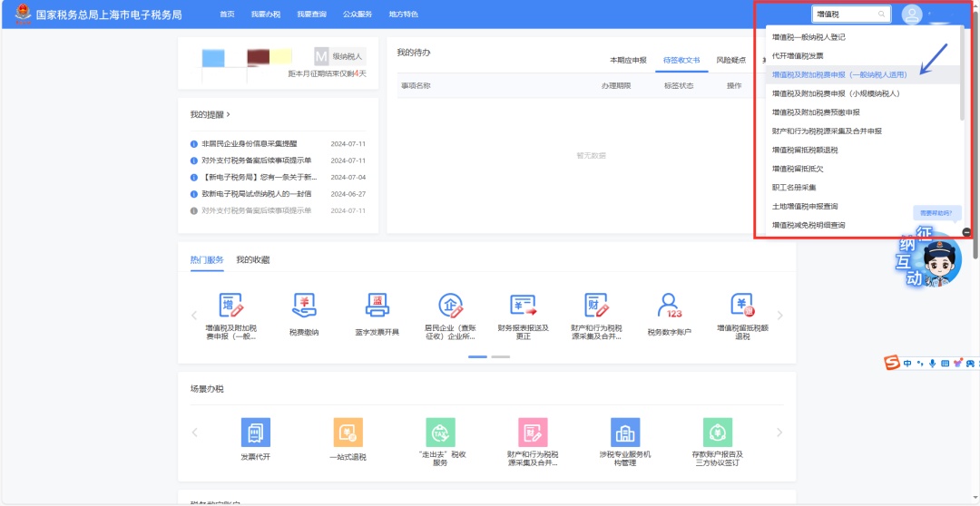
Task: Open the "走出去"税收服务 icon
Action: pyautogui.click(x=441, y=433)
